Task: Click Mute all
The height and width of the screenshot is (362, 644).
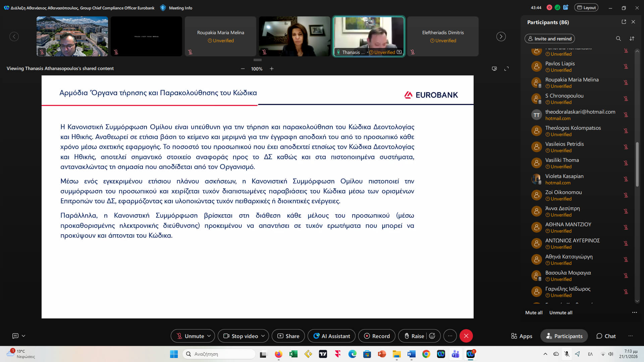Action: coord(534,312)
